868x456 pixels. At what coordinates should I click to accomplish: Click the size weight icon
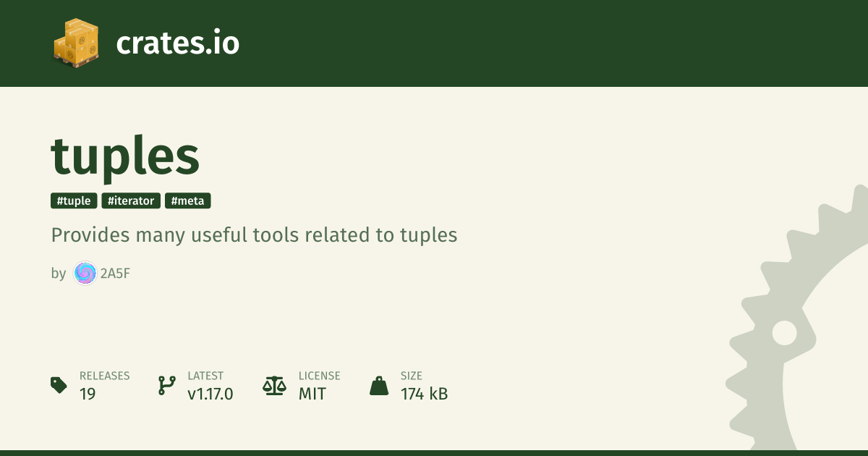tap(379, 385)
